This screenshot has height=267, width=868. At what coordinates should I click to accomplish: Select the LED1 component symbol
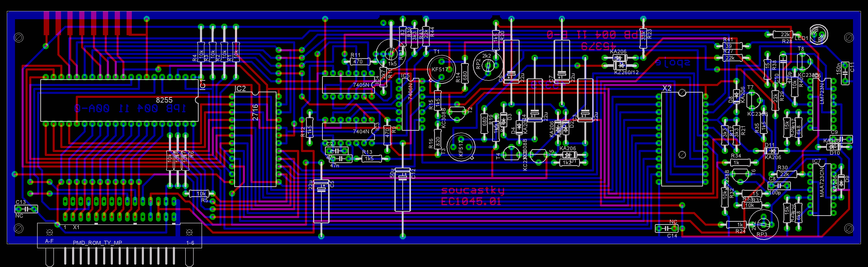[819, 35]
